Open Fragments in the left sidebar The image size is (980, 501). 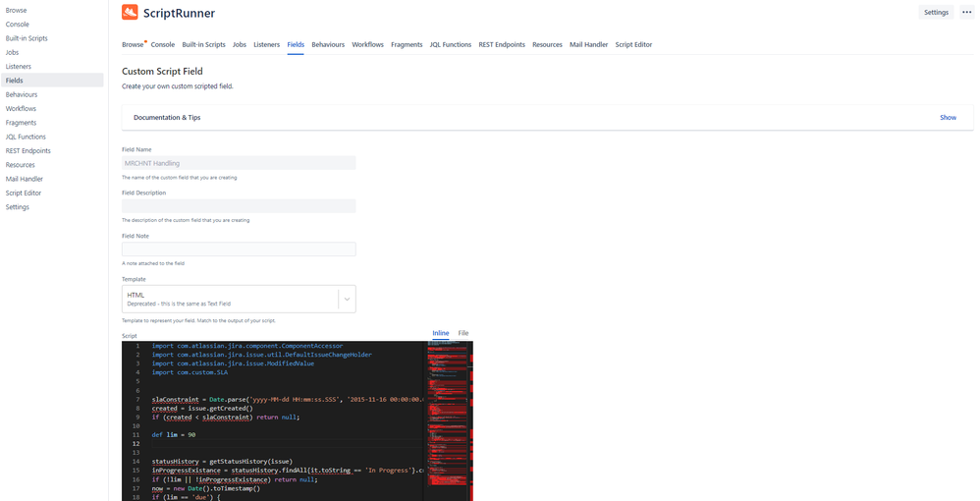[22, 123]
